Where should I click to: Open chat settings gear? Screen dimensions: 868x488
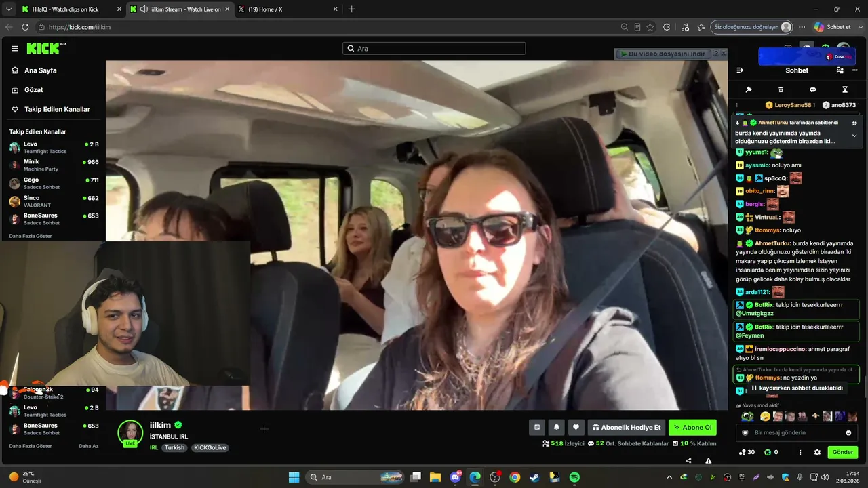click(x=817, y=452)
